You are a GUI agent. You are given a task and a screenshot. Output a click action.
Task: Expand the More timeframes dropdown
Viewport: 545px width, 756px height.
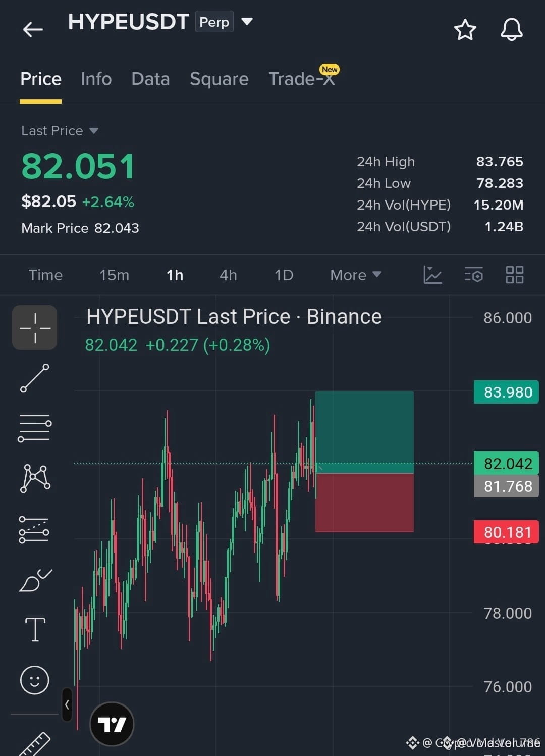pos(355,275)
